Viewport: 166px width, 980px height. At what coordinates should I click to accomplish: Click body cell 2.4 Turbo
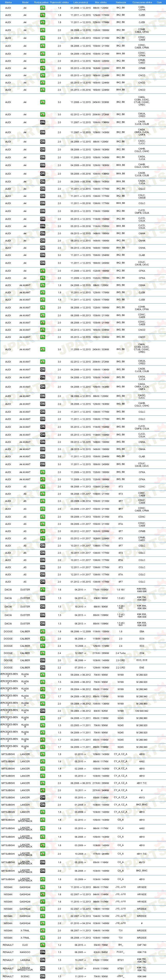point(121,653)
